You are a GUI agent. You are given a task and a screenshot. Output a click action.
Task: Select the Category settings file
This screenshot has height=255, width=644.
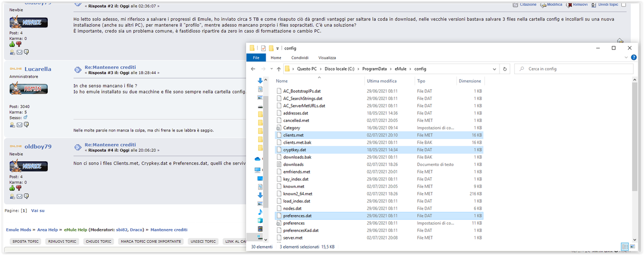[379, 128]
